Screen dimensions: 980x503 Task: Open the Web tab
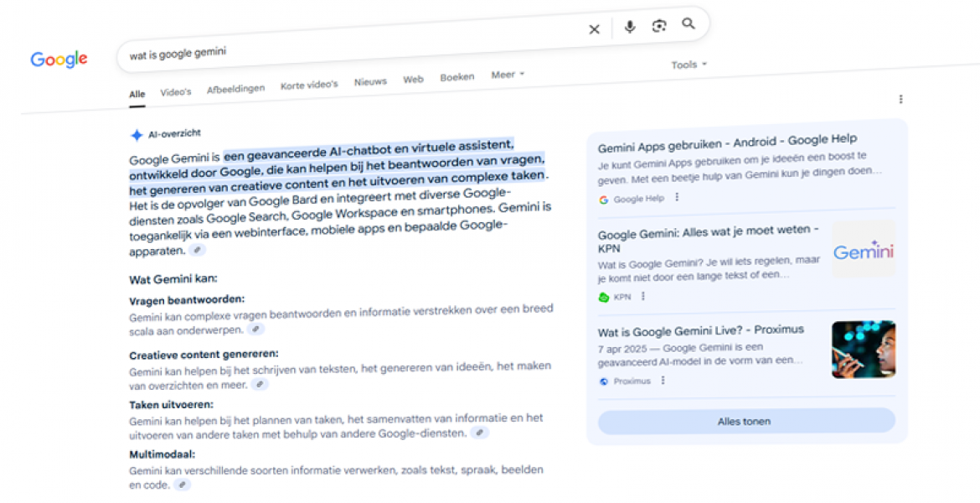click(413, 80)
